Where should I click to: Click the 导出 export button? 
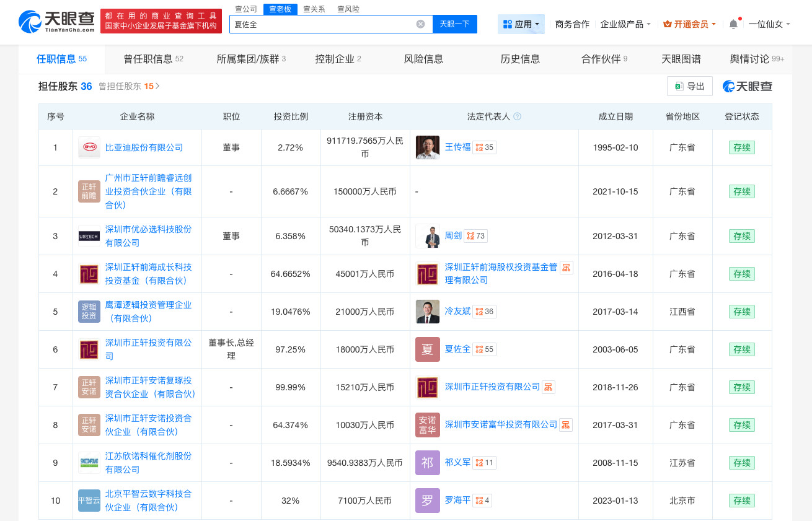(x=690, y=86)
